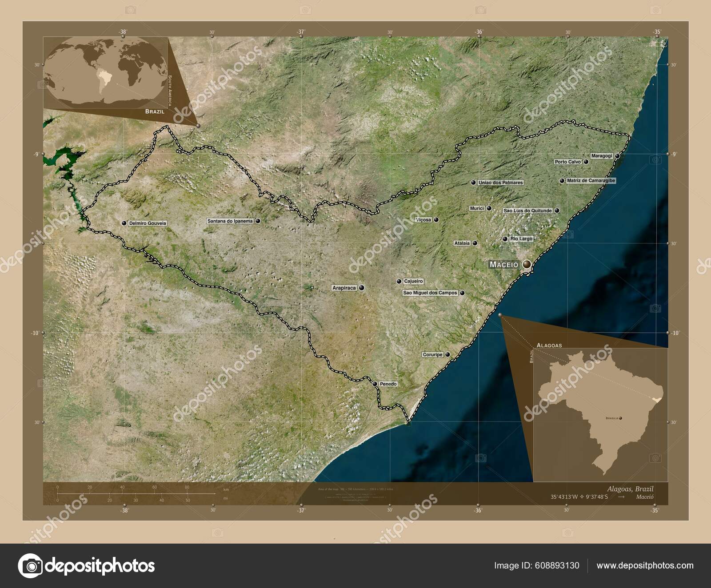The height and width of the screenshot is (588, 711).
Task: Click the Sao Miguel dos Campos label
Action: pos(430,292)
